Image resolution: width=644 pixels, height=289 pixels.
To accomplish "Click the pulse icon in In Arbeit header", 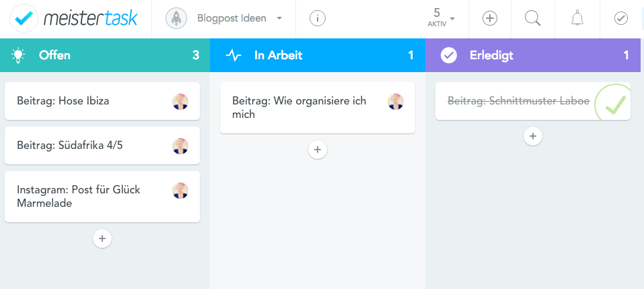I will pyautogui.click(x=234, y=55).
